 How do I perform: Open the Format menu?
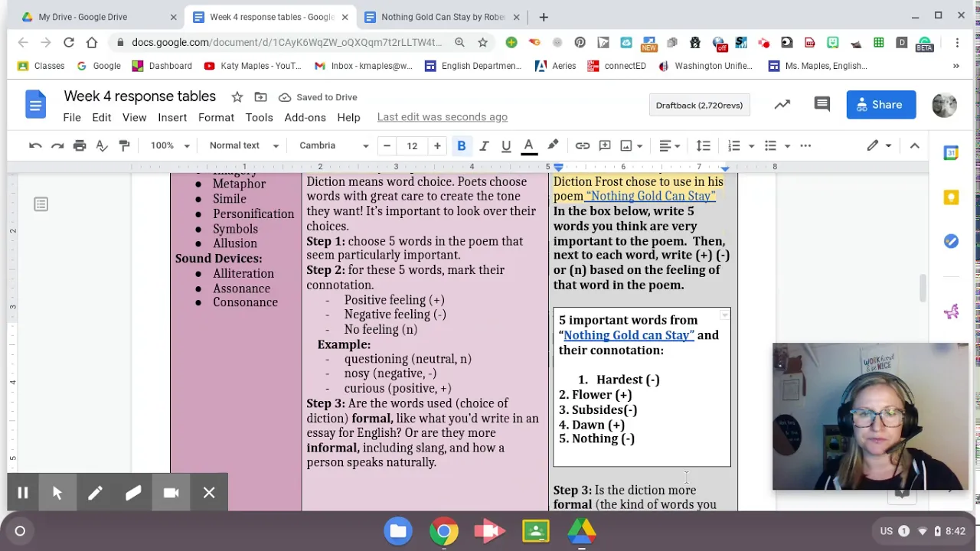[x=216, y=117]
